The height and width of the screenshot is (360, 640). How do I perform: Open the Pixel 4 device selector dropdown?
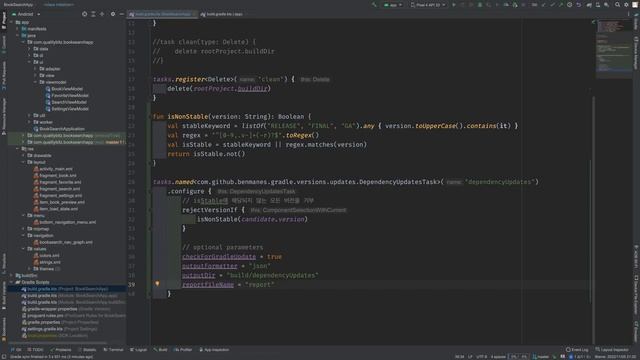click(x=428, y=5)
